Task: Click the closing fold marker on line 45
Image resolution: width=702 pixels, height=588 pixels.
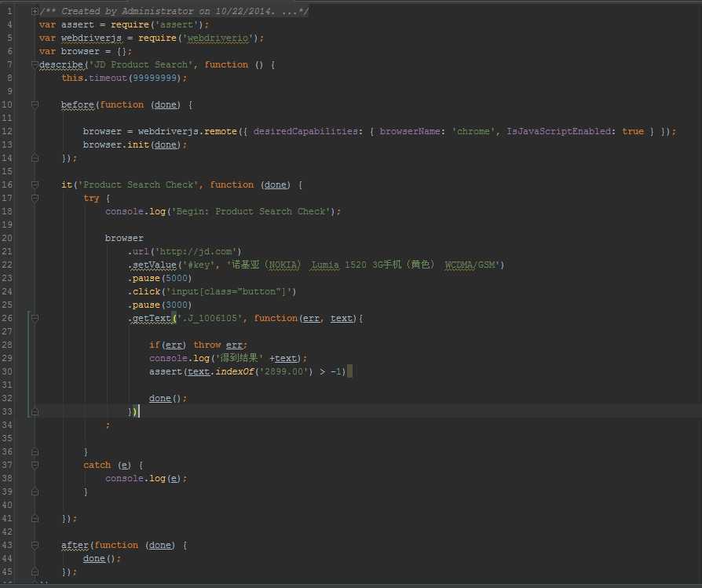Action: pyautogui.click(x=35, y=572)
